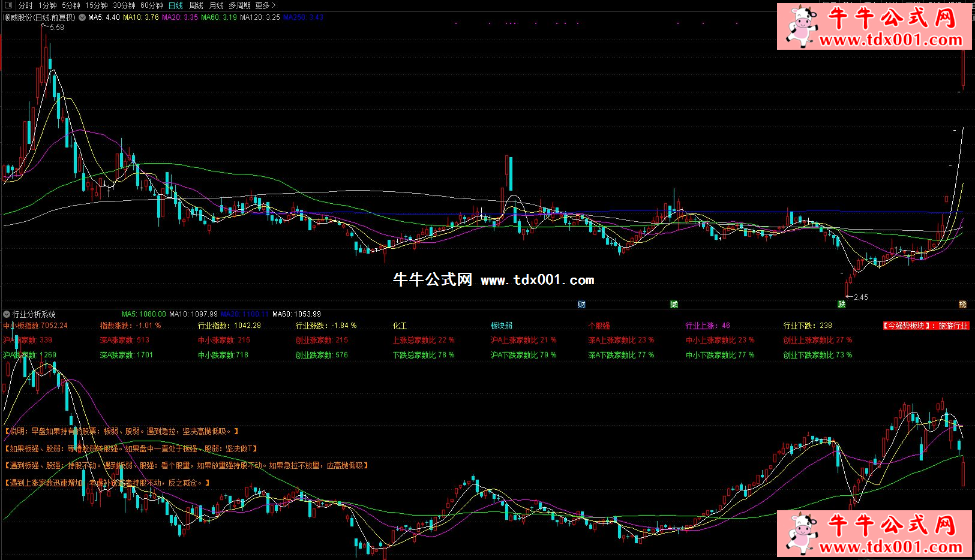Select the 30分钟 period tab
This screenshot has width=975, height=560.
[124, 5]
